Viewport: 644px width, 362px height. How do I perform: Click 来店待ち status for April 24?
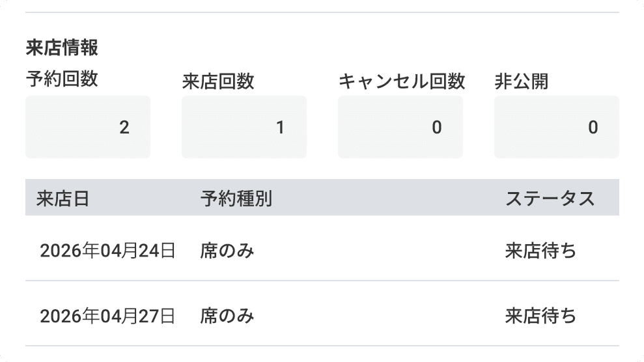[540, 251]
